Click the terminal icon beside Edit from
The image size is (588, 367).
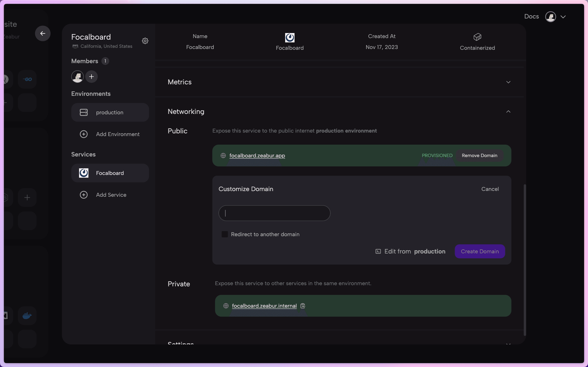[378, 252]
